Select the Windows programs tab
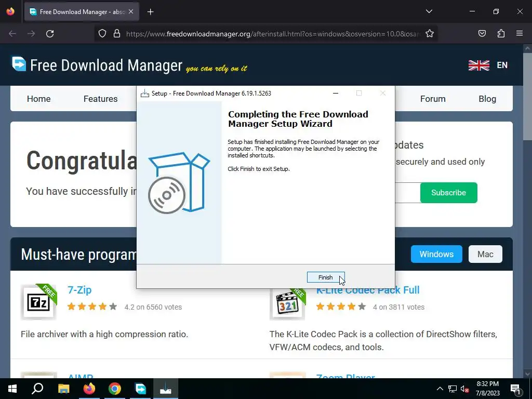This screenshot has height=399, width=532. pos(436,254)
